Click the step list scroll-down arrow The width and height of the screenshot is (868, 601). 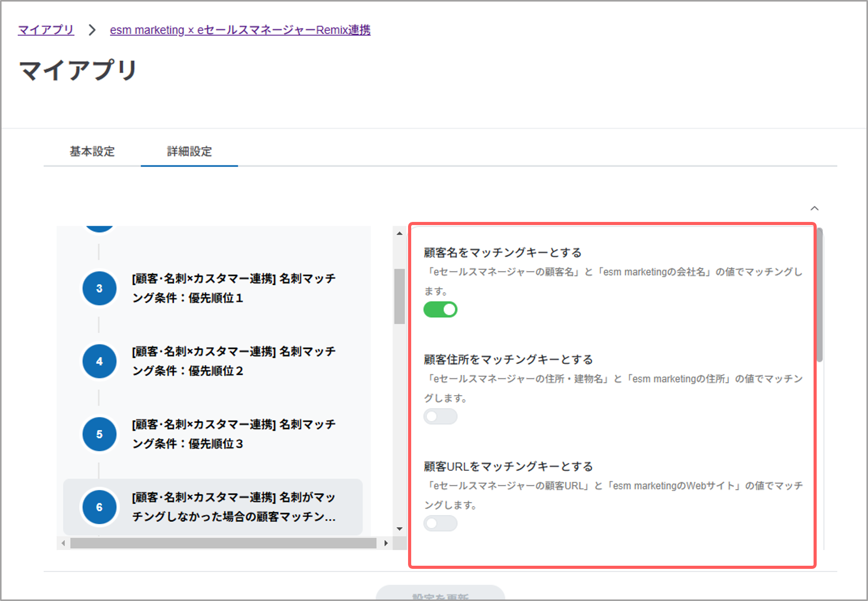coord(399,529)
